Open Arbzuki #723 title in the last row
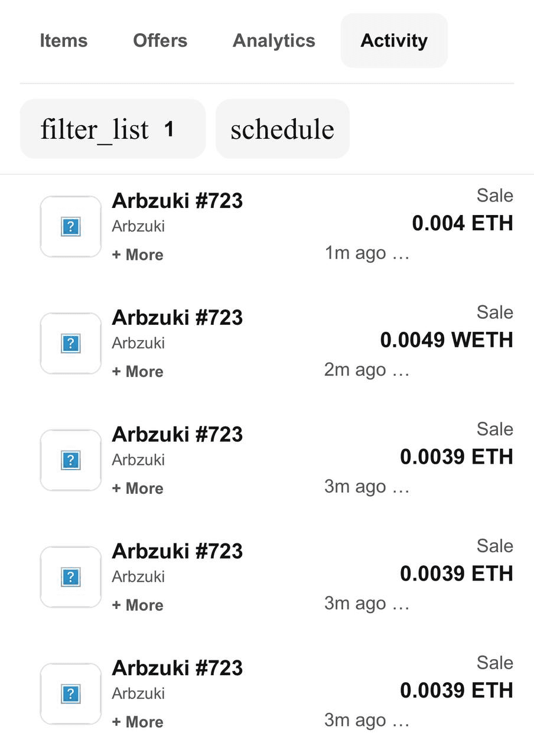This screenshot has height=756, width=534. [x=177, y=668]
